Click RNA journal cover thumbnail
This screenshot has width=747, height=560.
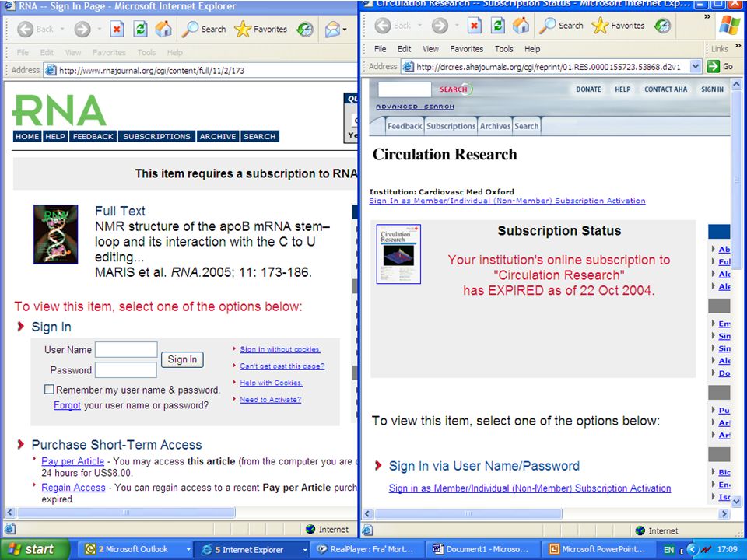click(x=56, y=234)
